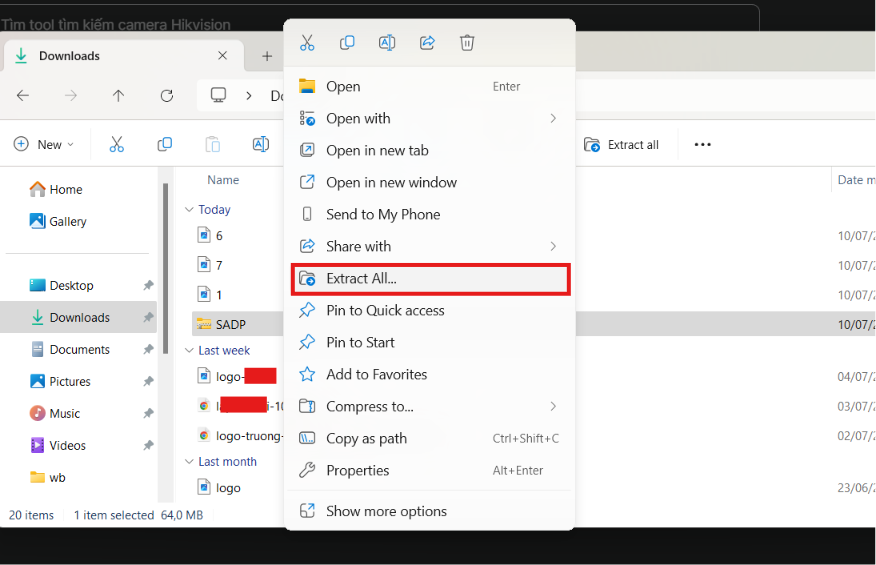This screenshot has width=876, height=565.
Task: Open the wb folder in the navigation pane
Action: tap(78, 478)
